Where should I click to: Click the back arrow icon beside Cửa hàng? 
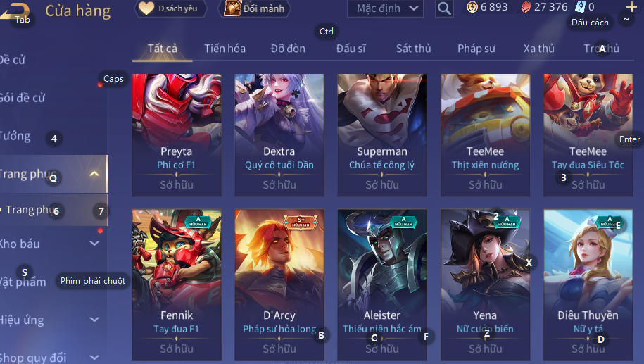tap(15, 11)
